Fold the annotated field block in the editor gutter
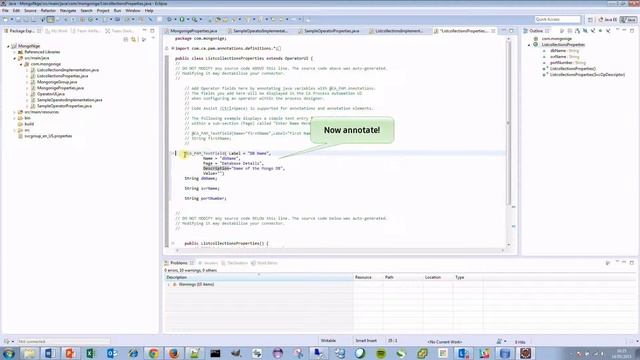This screenshot has width=640, height=360. [x=172, y=153]
